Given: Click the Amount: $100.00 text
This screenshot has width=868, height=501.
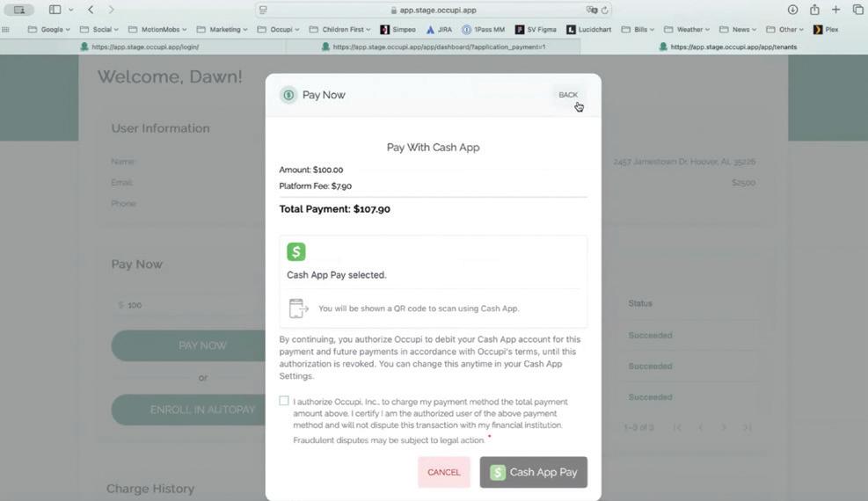Looking at the screenshot, I should tap(311, 170).
